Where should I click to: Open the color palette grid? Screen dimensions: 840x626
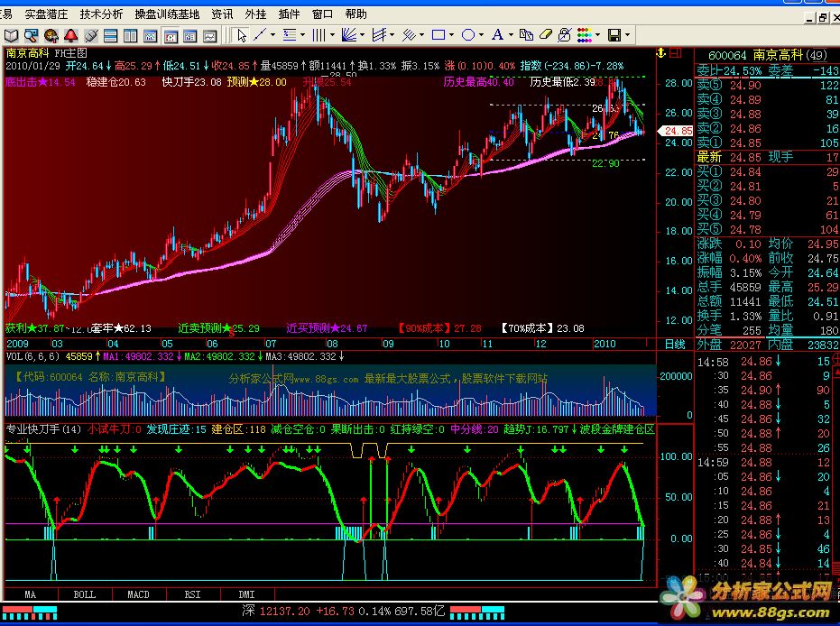click(x=584, y=35)
